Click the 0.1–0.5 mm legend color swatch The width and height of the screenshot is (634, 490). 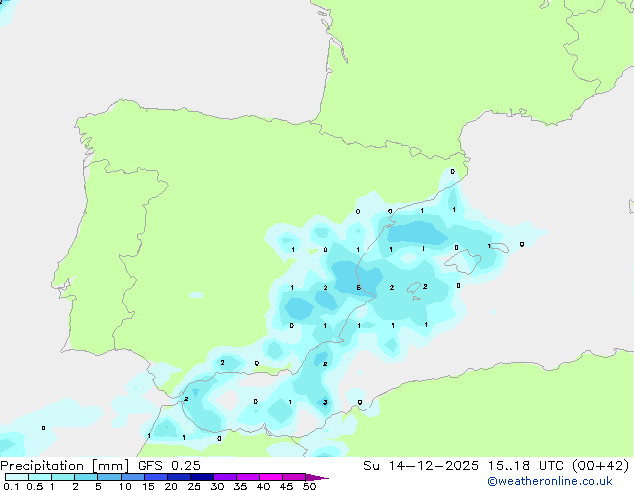click(17, 477)
